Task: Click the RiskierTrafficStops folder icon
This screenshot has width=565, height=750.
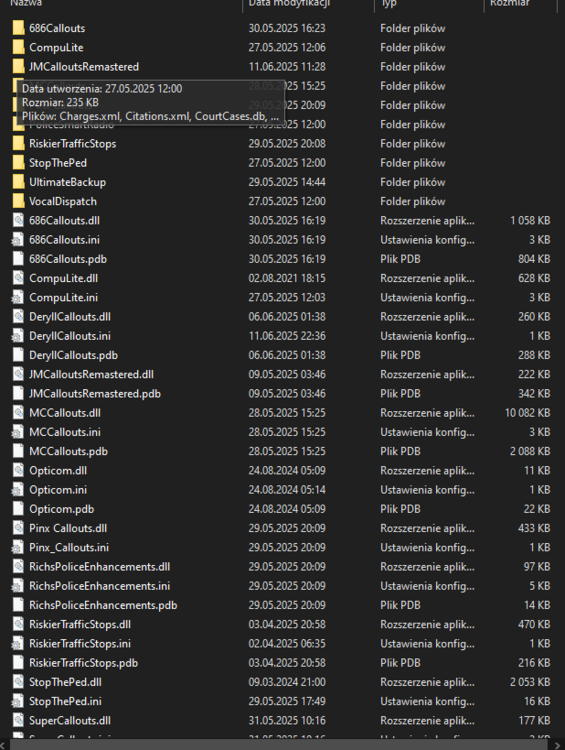Action: coord(18,143)
